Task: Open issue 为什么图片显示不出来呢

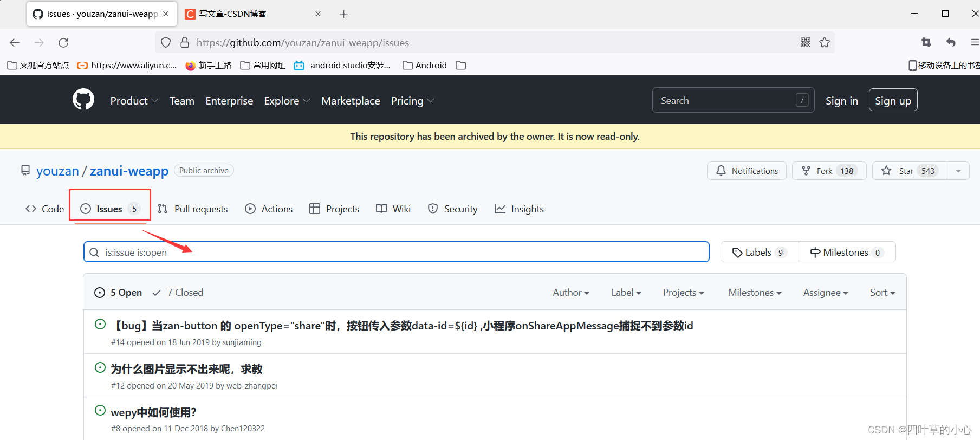Action: pos(186,369)
